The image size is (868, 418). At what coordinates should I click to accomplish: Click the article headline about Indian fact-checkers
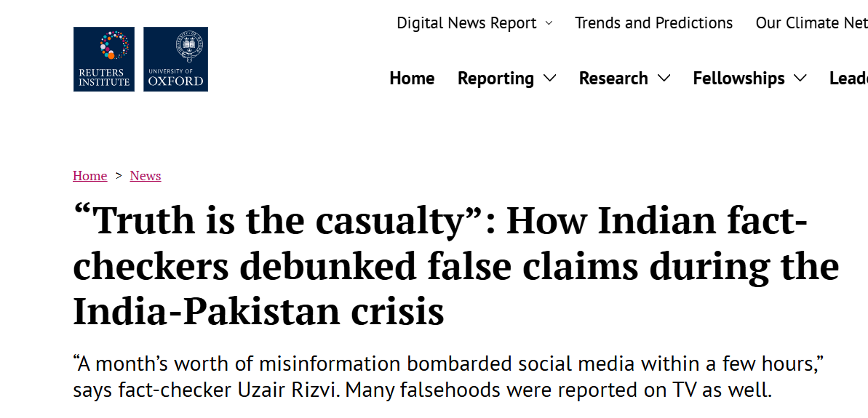point(456,266)
